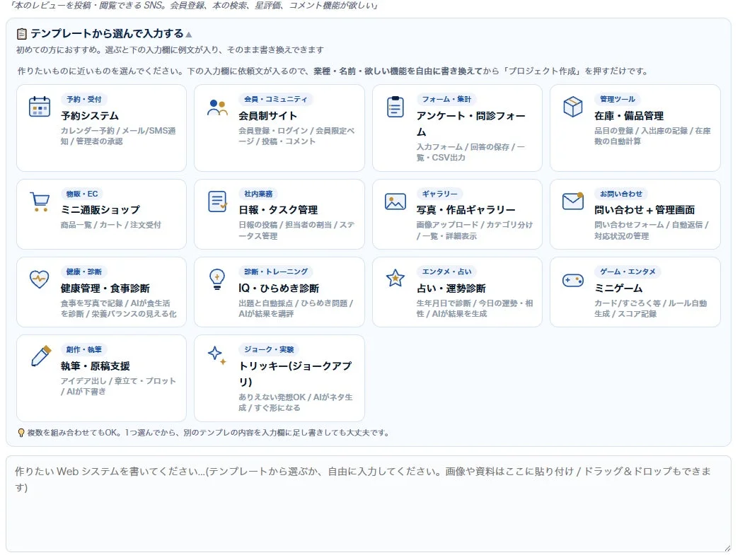The width and height of the screenshot is (740, 560).
Task: Select the 予約システム template title
Action: click(x=90, y=115)
